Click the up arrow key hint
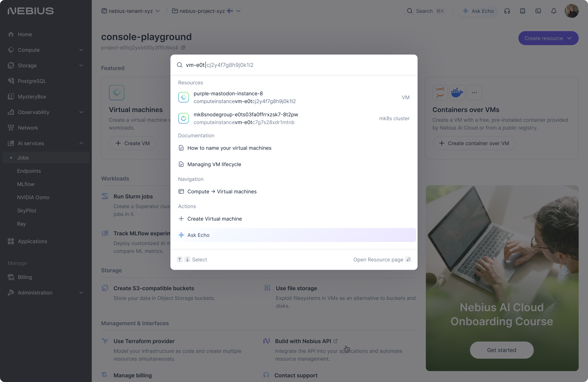 click(180, 259)
